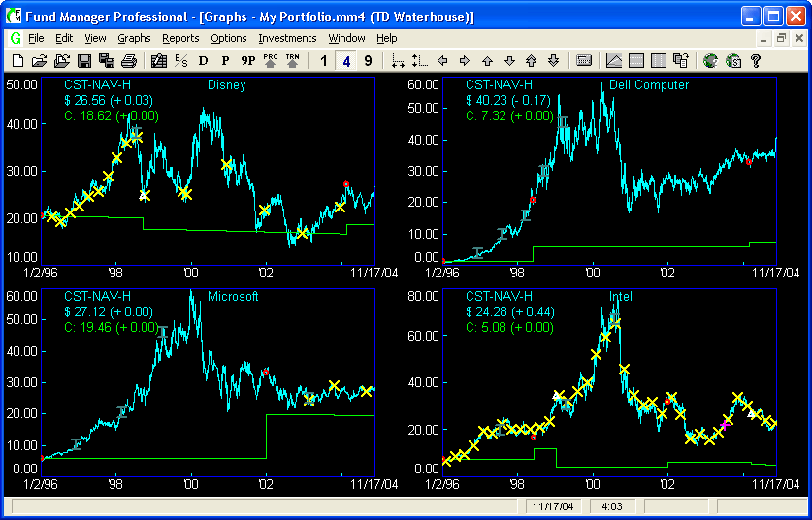The height and width of the screenshot is (520, 812).
Task: Click the save all (multiple disks) icon
Action: click(x=106, y=61)
